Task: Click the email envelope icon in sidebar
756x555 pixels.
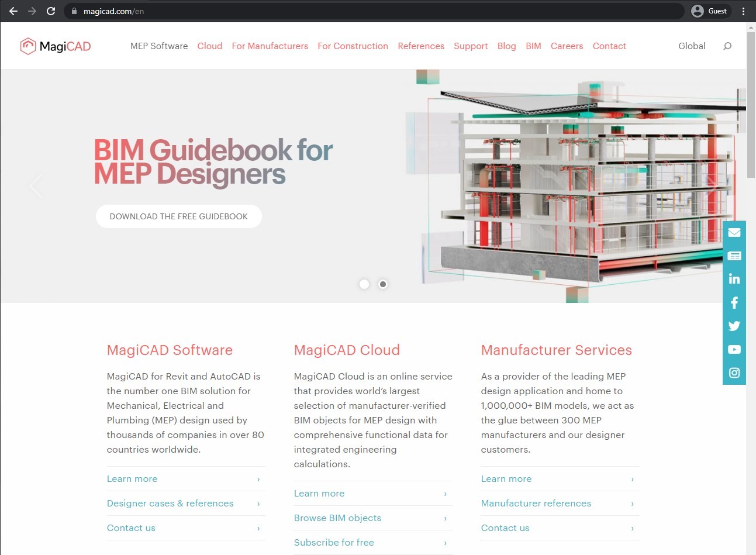Action: pos(734,233)
